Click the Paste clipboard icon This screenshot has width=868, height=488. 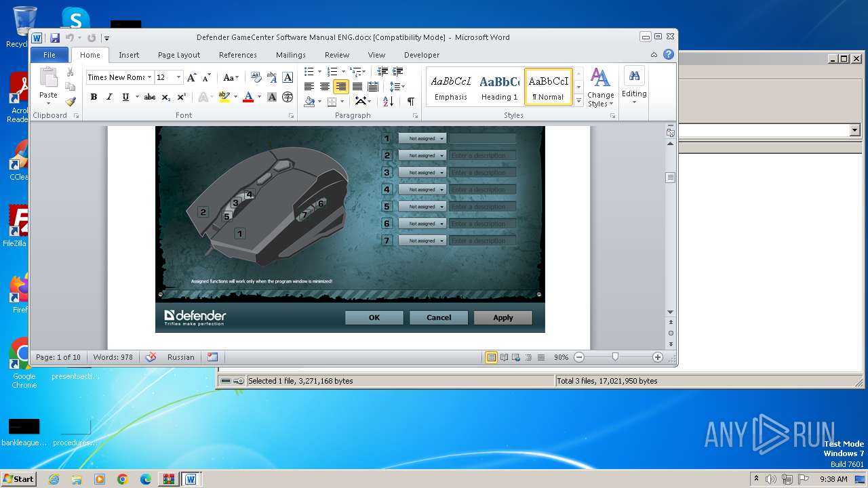(48, 79)
